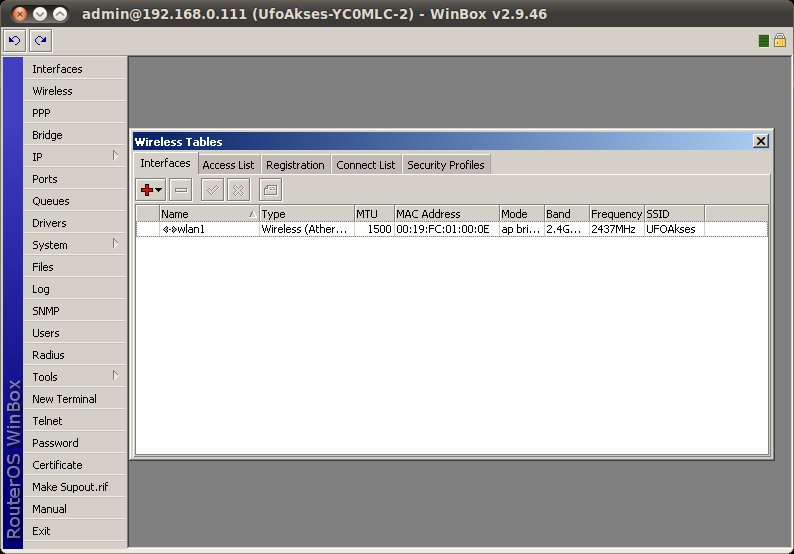This screenshot has width=794, height=554.
Task: Expand the Tools submenu arrow
Action: (115, 375)
